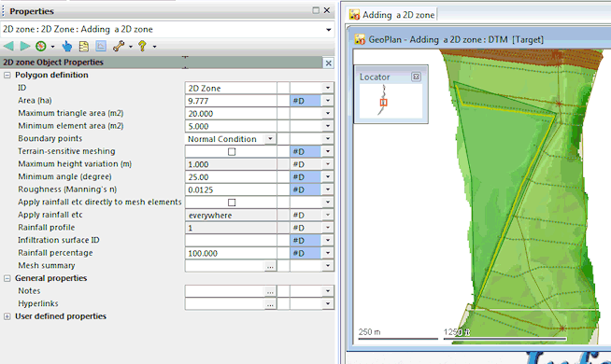The width and height of the screenshot is (611, 364).
Task: Collapse the Polygon definition section
Action: click(x=7, y=76)
